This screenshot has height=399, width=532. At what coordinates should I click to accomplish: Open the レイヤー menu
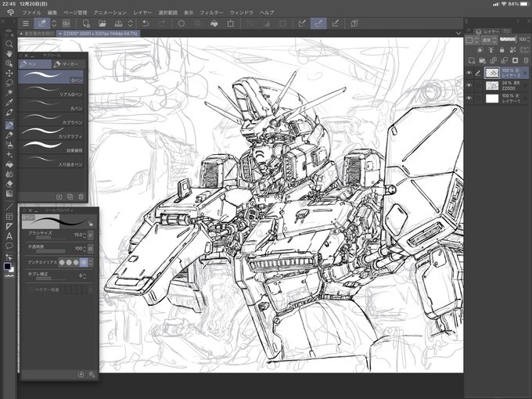pos(142,13)
